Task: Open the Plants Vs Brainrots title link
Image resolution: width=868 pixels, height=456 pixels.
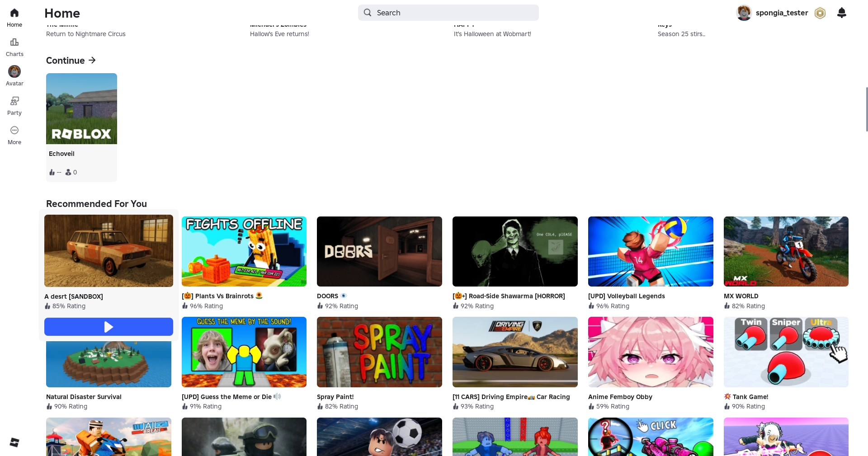Action: click(224, 296)
